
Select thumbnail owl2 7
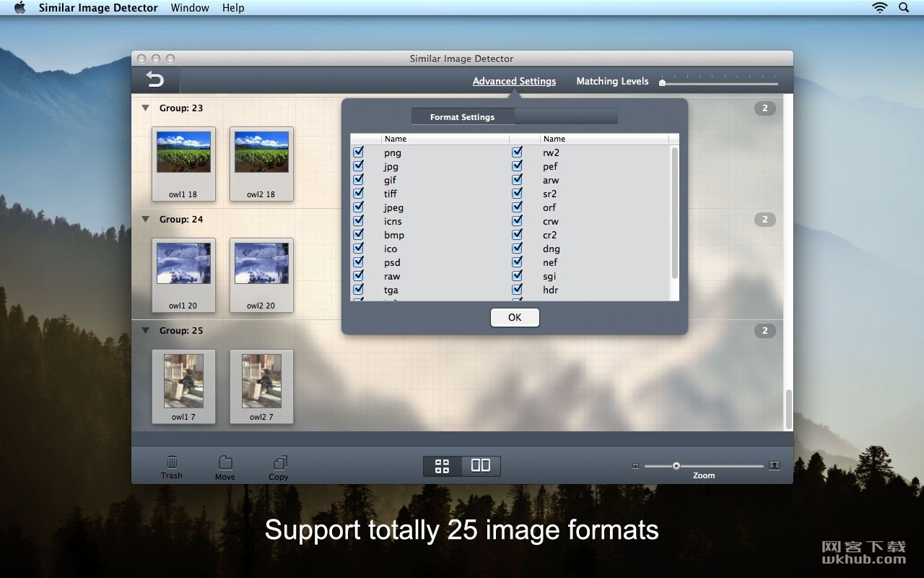point(261,387)
